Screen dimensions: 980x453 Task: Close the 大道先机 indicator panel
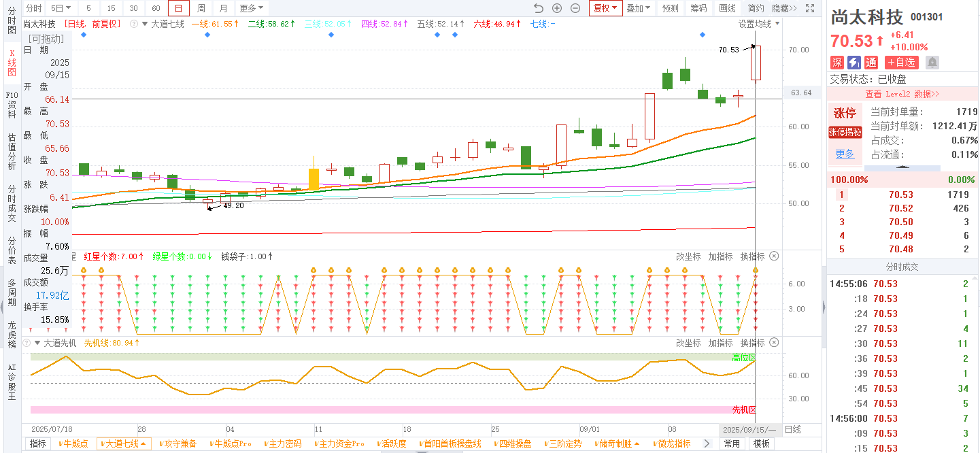coord(774,343)
